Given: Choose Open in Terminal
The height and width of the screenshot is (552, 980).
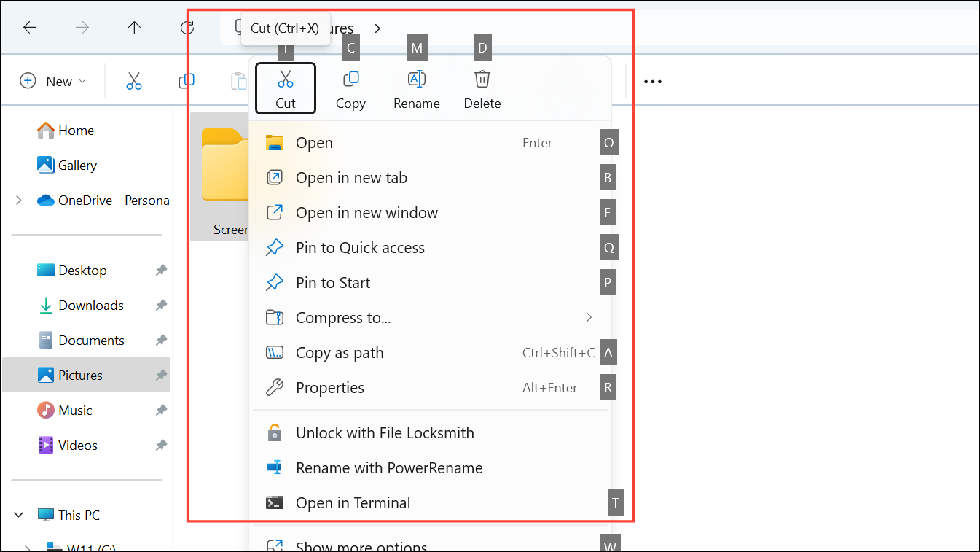Looking at the screenshot, I should 430,503.
